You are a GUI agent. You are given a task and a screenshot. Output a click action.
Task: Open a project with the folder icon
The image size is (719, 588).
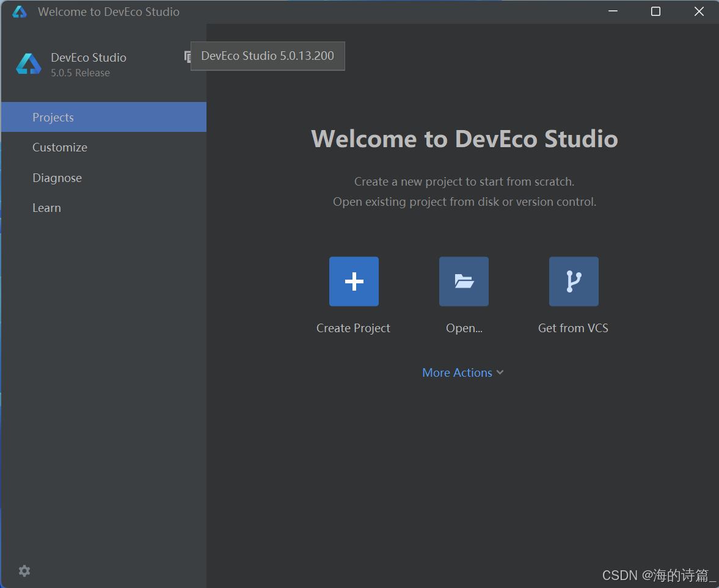tap(464, 281)
